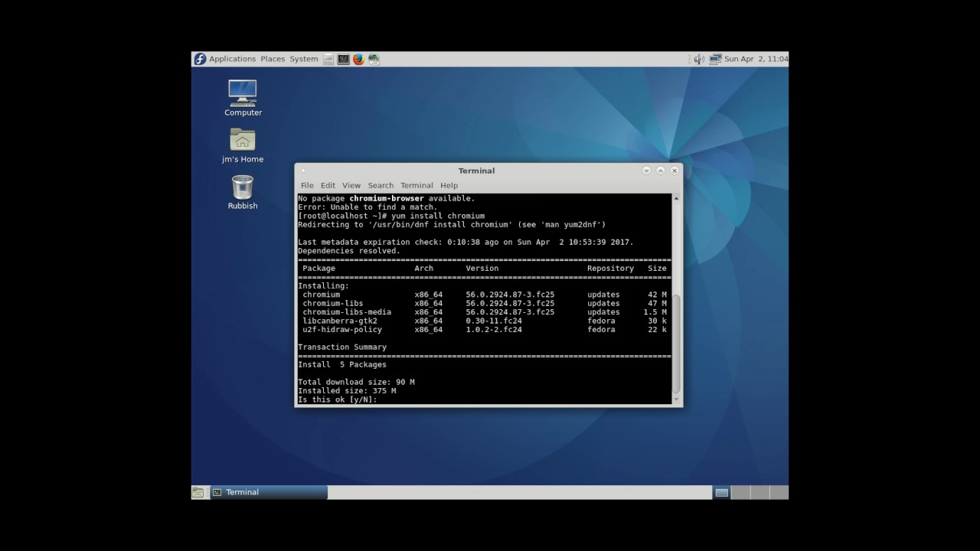Open the Places menu in top panel
Viewport: 980px width, 551px height.
[x=273, y=59]
